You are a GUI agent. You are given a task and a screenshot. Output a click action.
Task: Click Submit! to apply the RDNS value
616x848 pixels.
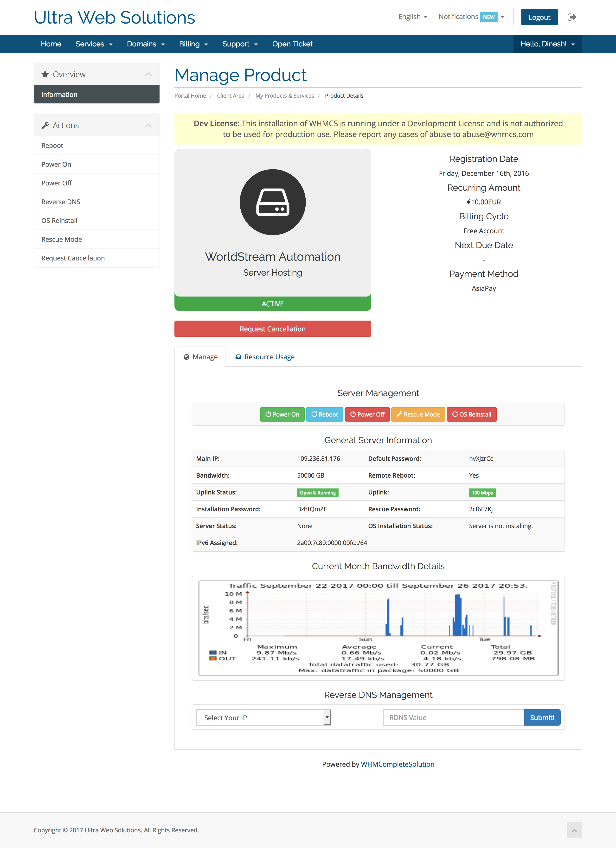coord(542,717)
